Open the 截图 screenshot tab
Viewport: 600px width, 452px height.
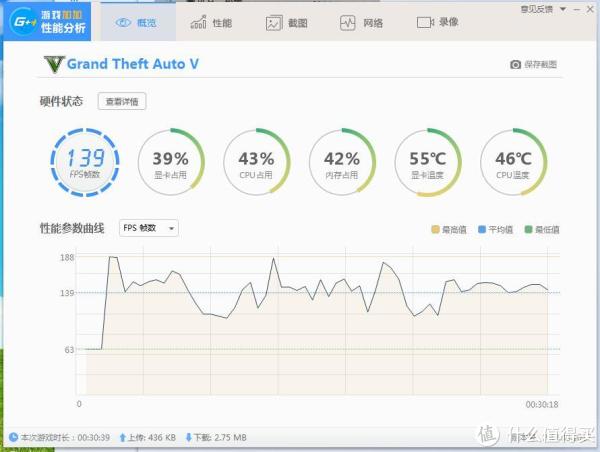click(287, 23)
